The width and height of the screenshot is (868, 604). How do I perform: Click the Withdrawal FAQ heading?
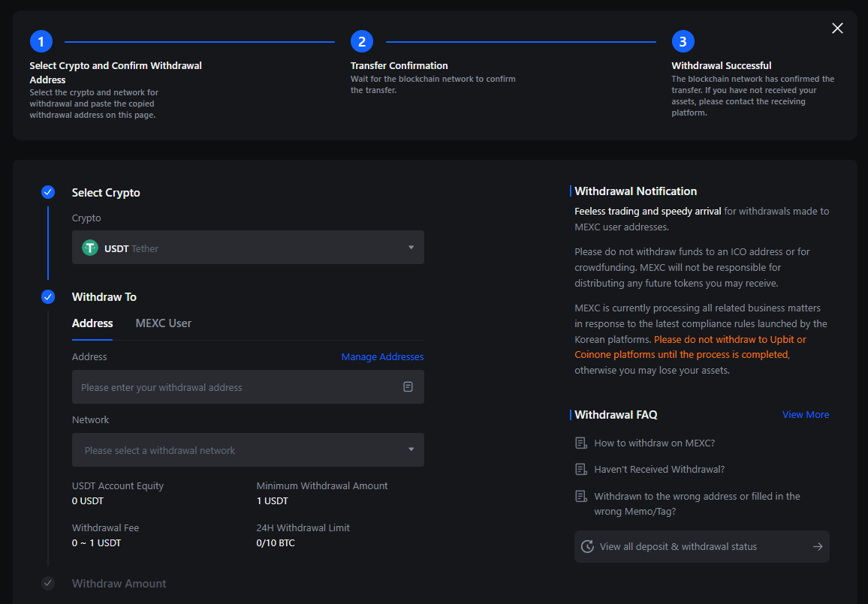click(616, 415)
